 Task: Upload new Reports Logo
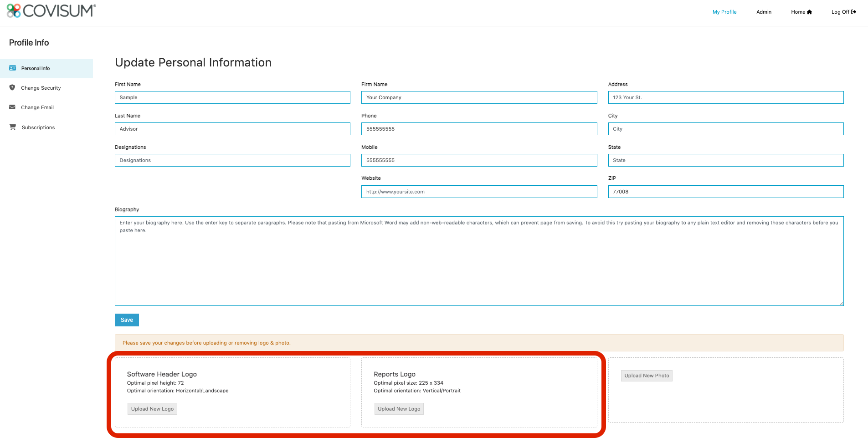pyautogui.click(x=399, y=409)
